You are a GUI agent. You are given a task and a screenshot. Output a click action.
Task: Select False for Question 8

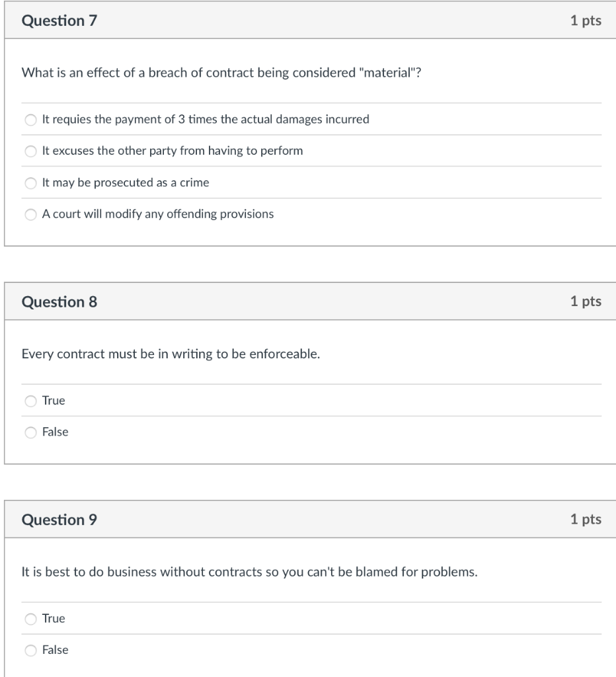(x=30, y=432)
